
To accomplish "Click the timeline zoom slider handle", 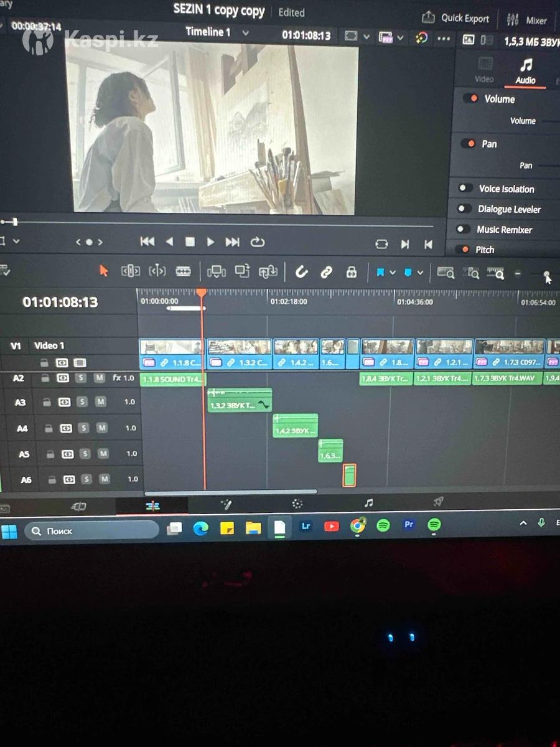I will coord(546,275).
